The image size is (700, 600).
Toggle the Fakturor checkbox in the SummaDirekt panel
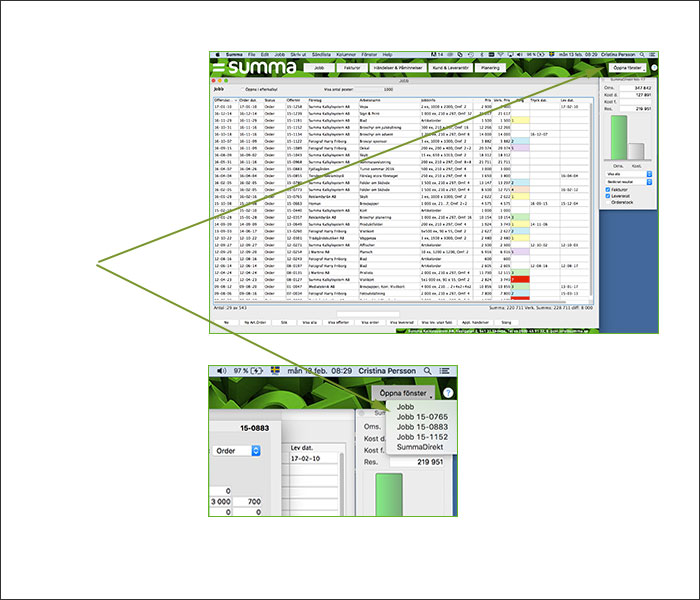[x=608, y=190]
